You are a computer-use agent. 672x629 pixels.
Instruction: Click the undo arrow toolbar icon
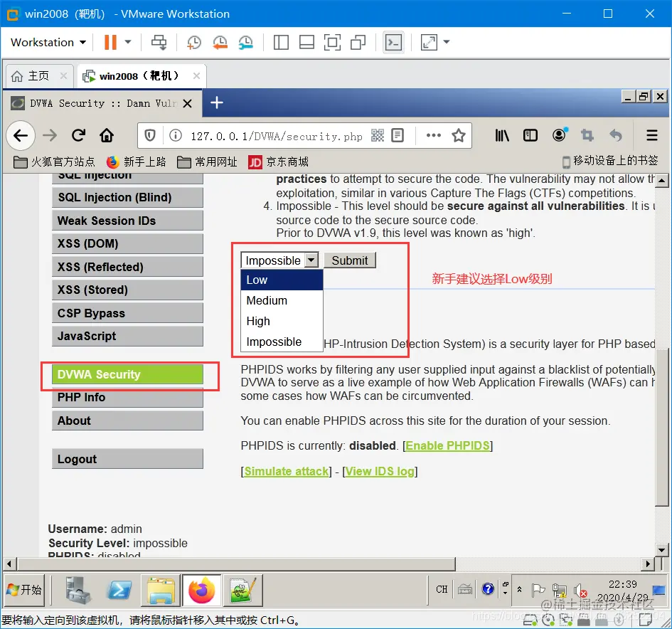pyautogui.click(x=615, y=135)
